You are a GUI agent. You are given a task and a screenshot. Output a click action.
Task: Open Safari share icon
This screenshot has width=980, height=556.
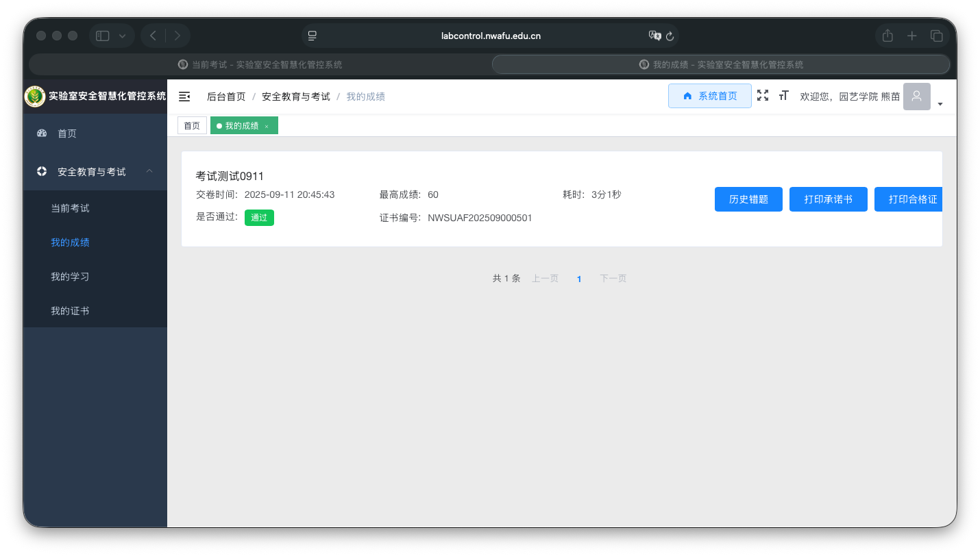pos(887,36)
